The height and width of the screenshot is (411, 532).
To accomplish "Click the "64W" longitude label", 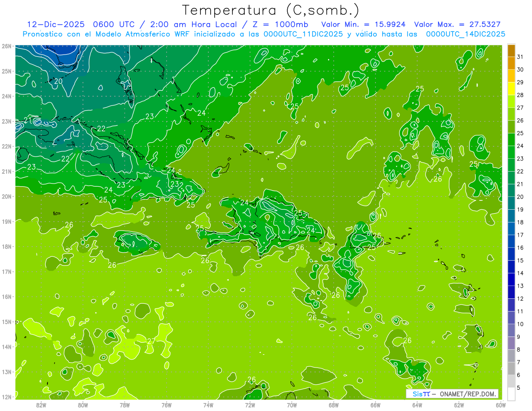I will [417, 405].
